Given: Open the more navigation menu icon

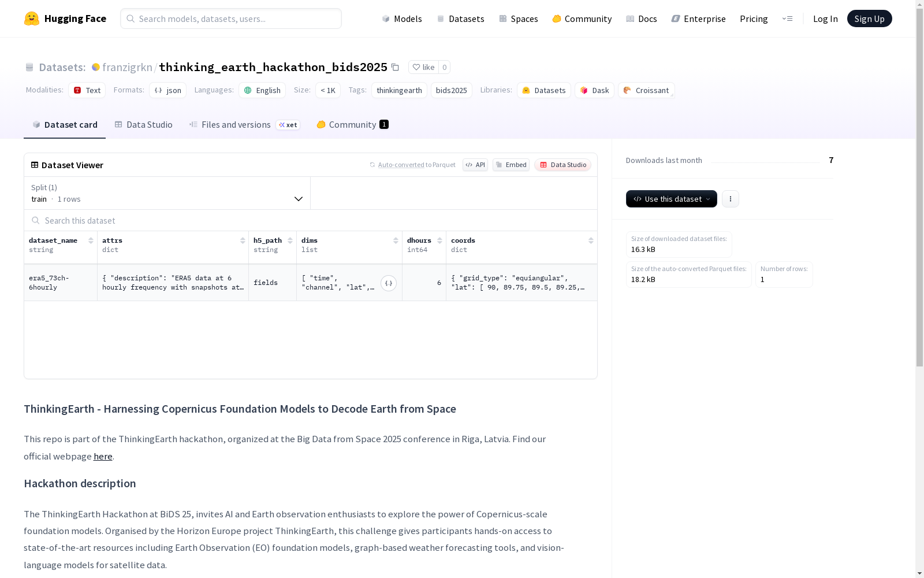Looking at the screenshot, I should [787, 18].
